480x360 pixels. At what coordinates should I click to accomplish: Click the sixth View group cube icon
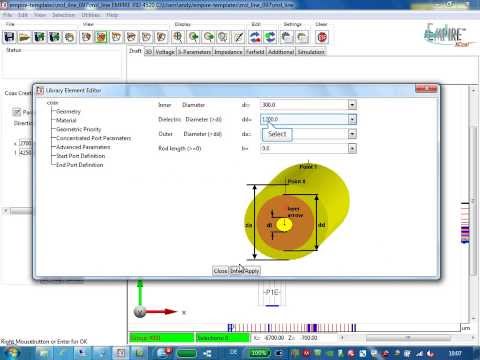point(161,37)
